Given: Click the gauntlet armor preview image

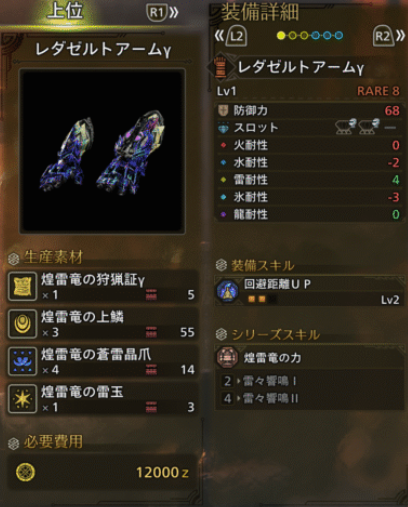Looking at the screenshot, I should (x=102, y=151).
